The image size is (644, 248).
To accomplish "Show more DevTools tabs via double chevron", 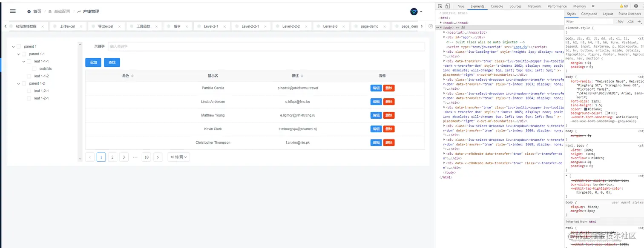I will 593,6.
